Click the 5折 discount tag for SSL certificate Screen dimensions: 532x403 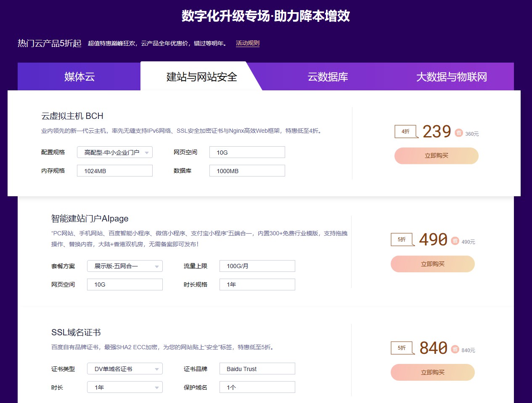pos(402,348)
